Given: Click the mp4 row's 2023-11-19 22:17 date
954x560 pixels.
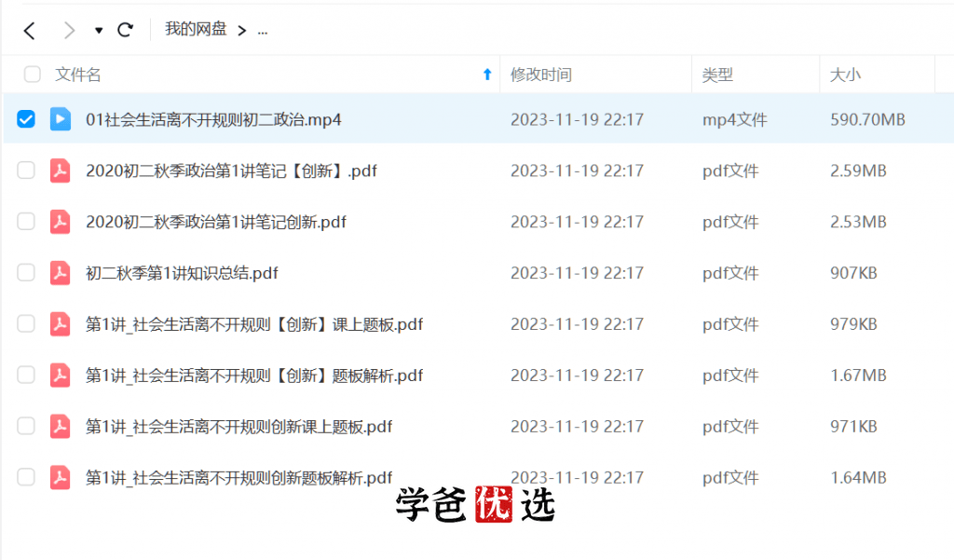Looking at the screenshot, I should pyautogui.click(x=577, y=119).
